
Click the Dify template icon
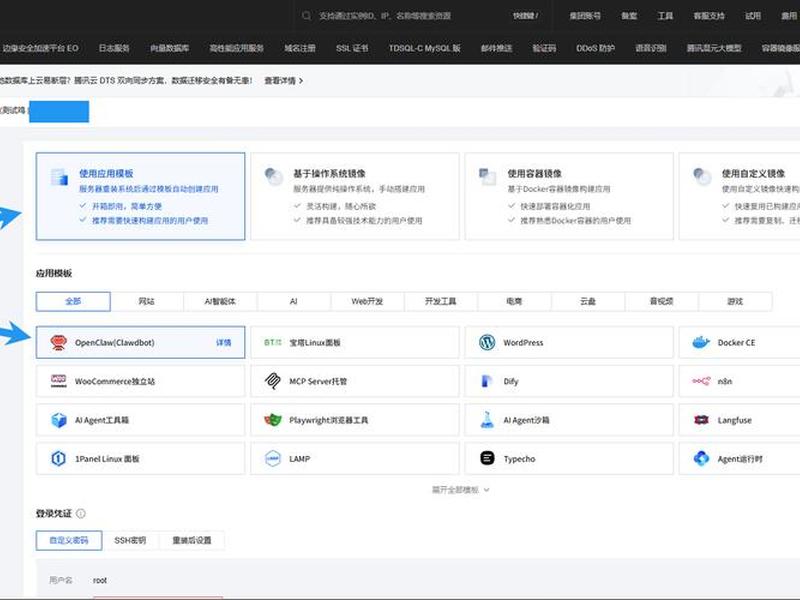point(487,381)
